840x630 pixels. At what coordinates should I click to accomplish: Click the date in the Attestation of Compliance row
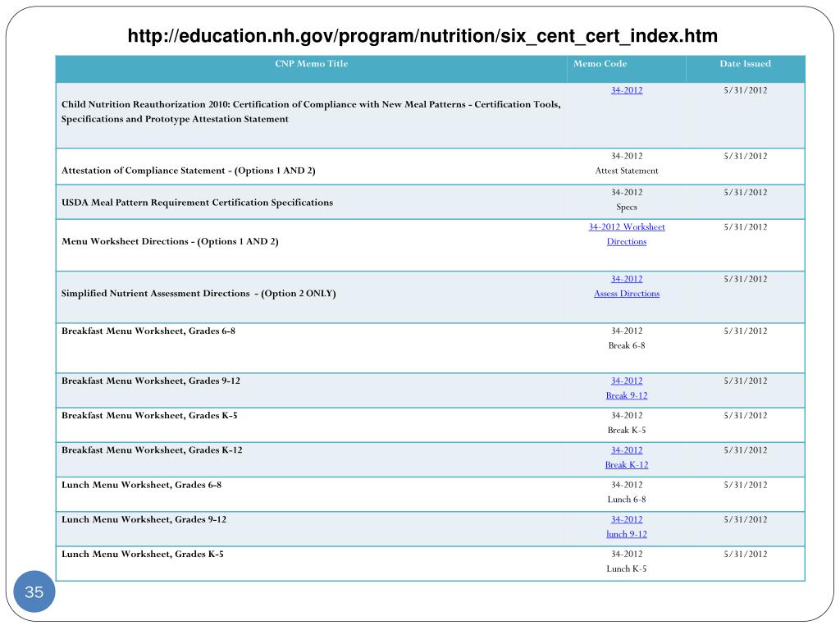745,157
